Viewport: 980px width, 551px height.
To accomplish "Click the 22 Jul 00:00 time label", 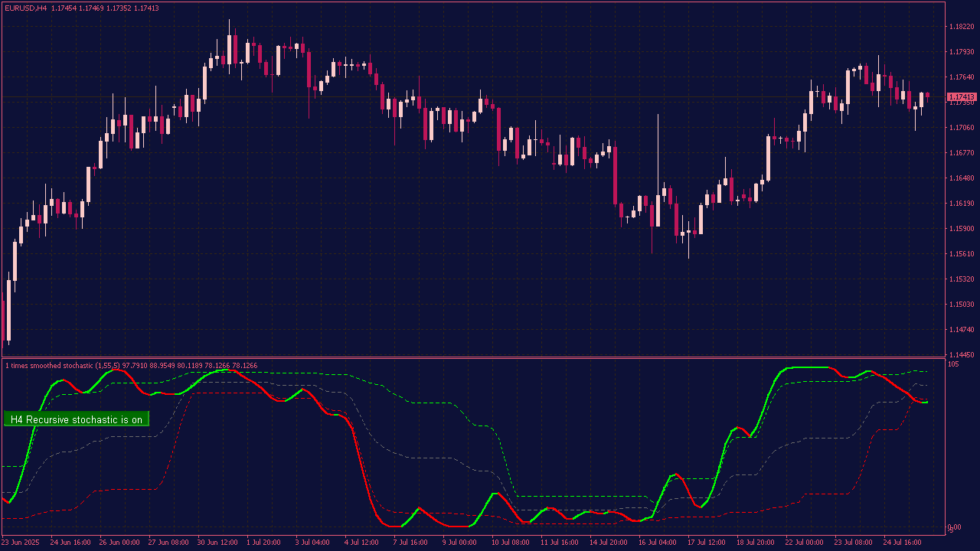I will click(804, 542).
